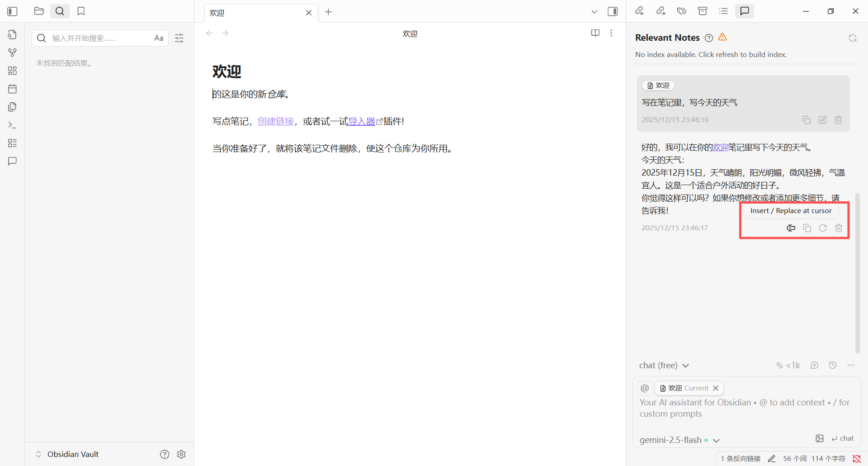
Task: Regenerate the AI weather response
Action: coord(823,228)
